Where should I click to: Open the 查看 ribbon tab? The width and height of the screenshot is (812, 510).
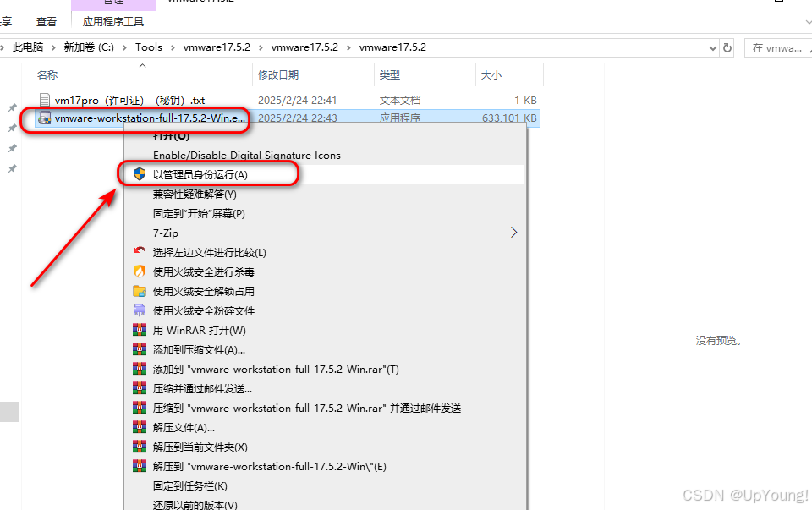pos(46,22)
